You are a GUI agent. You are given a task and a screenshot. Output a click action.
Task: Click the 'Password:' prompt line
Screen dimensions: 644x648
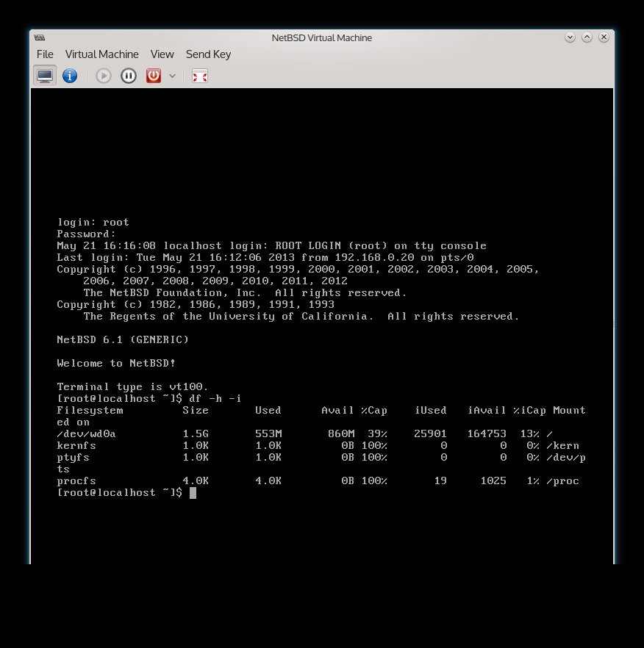click(87, 234)
